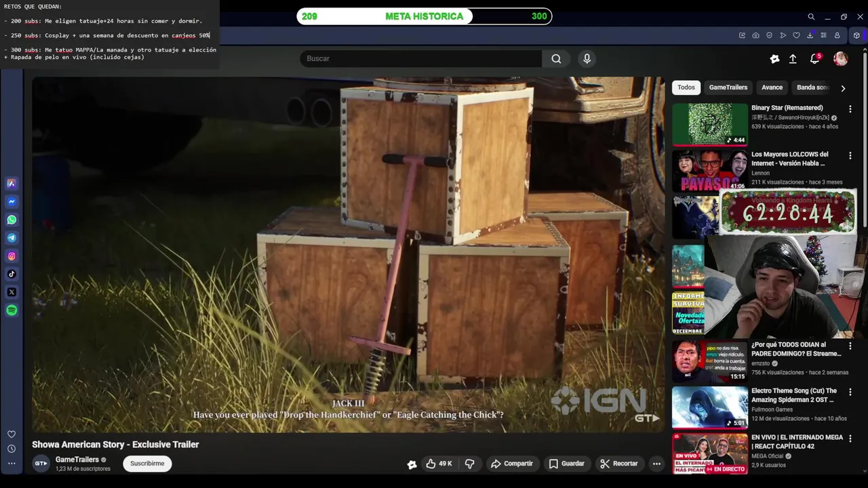Open options menu for Binary Star video
Screen dimensions: 868x488
point(850,109)
